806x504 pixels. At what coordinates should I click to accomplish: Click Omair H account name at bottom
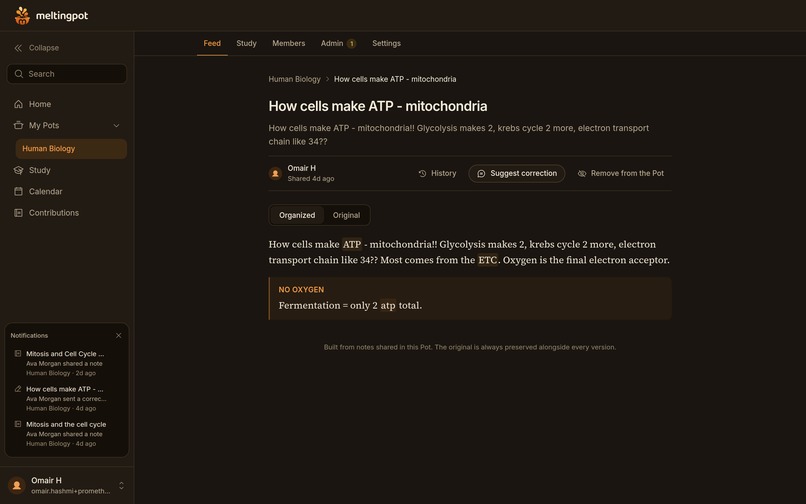click(x=46, y=480)
